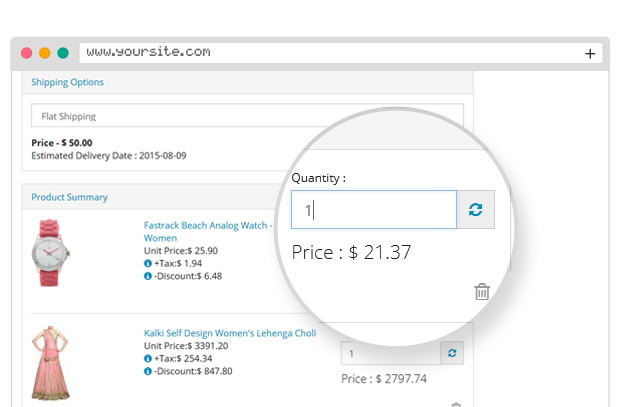The image size is (623, 407).
Task: Click the Product Summary section header
Action: 69,197
